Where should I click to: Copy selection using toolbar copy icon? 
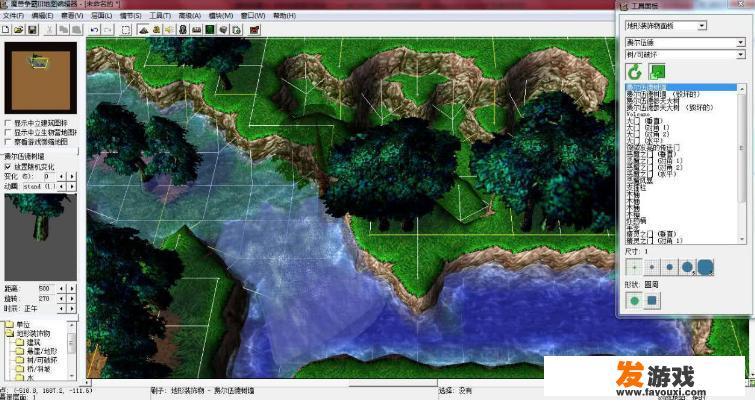[x=63, y=30]
